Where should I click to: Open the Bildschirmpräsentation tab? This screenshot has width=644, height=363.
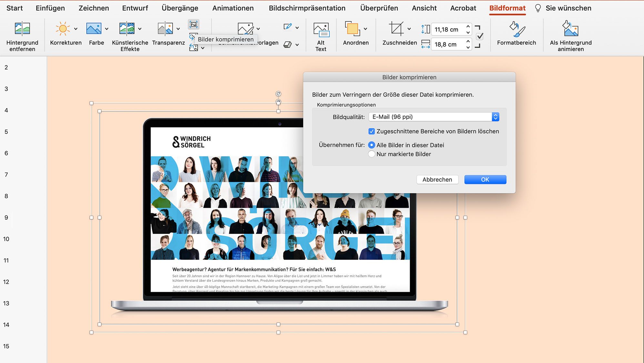click(307, 8)
